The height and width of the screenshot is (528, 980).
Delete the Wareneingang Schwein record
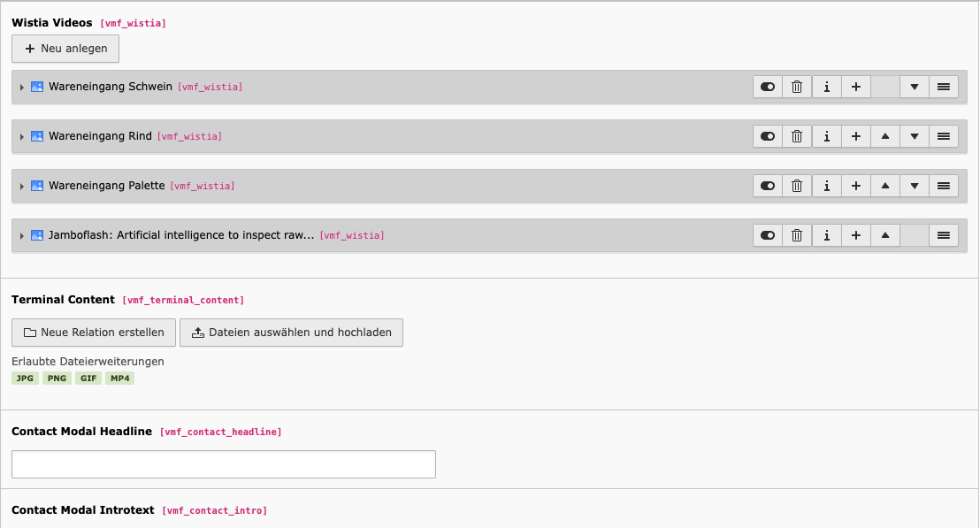pyautogui.click(x=797, y=87)
